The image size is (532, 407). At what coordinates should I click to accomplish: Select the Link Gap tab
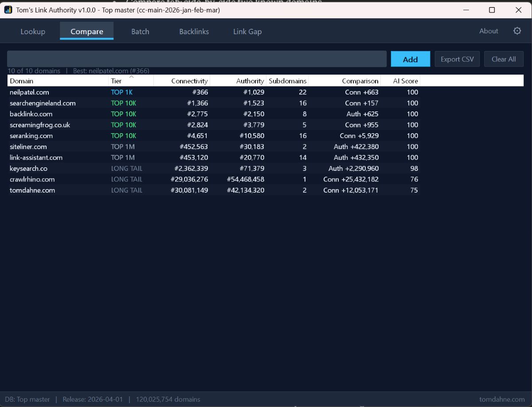(247, 32)
